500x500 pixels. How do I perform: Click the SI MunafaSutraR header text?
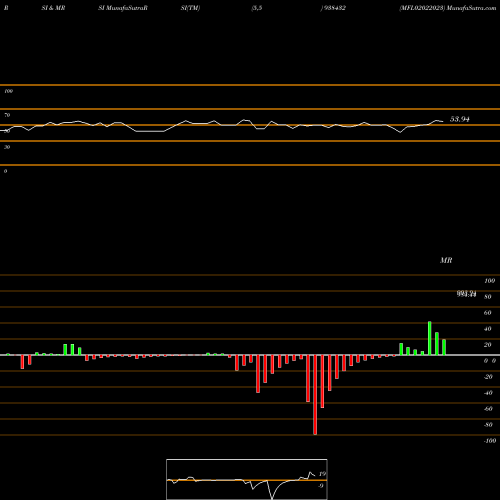click(123, 8)
